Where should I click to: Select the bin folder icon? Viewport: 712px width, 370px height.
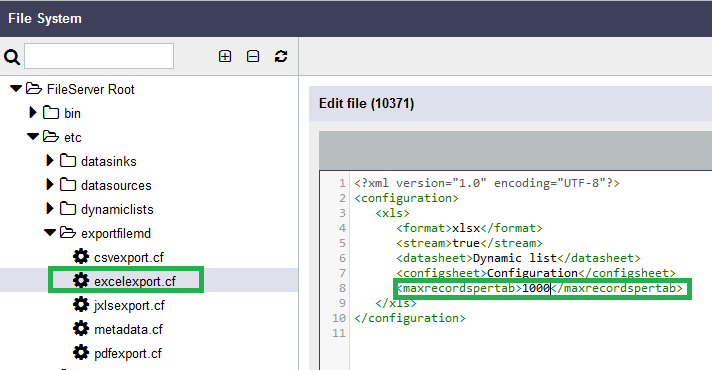coord(51,113)
